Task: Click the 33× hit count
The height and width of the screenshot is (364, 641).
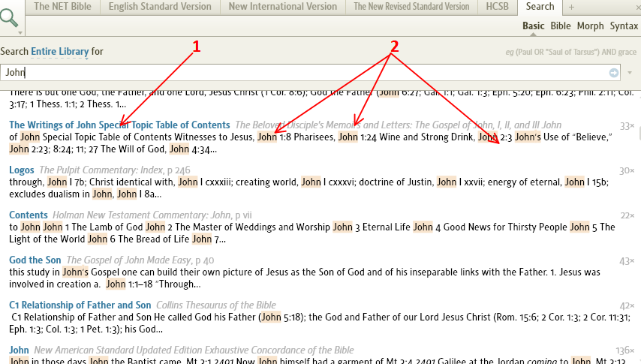Action: click(x=627, y=125)
